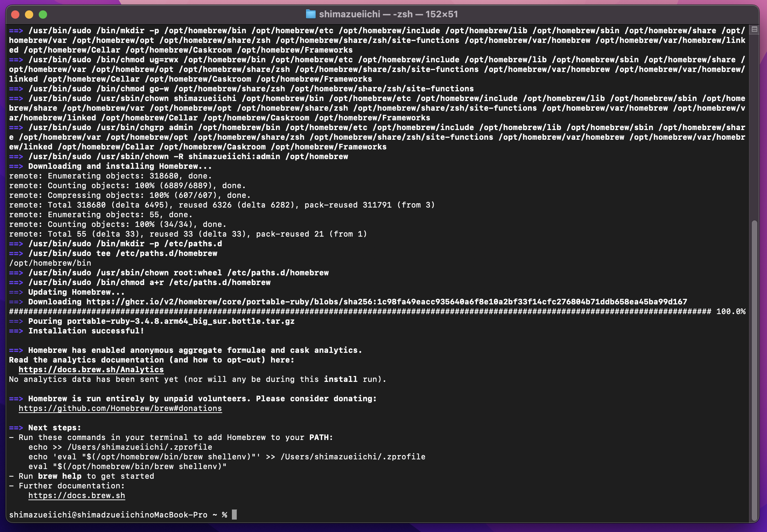Click the 'Next steps:' heading
The height and width of the screenshot is (532, 767).
click(x=45, y=428)
